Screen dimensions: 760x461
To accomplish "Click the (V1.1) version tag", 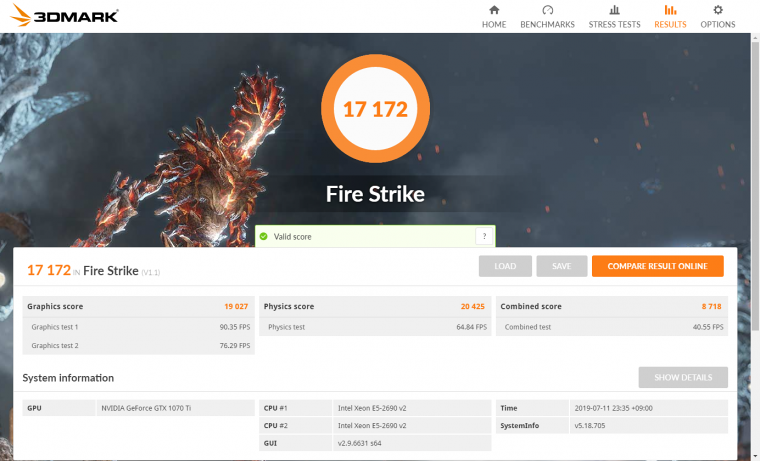I will click(150, 273).
